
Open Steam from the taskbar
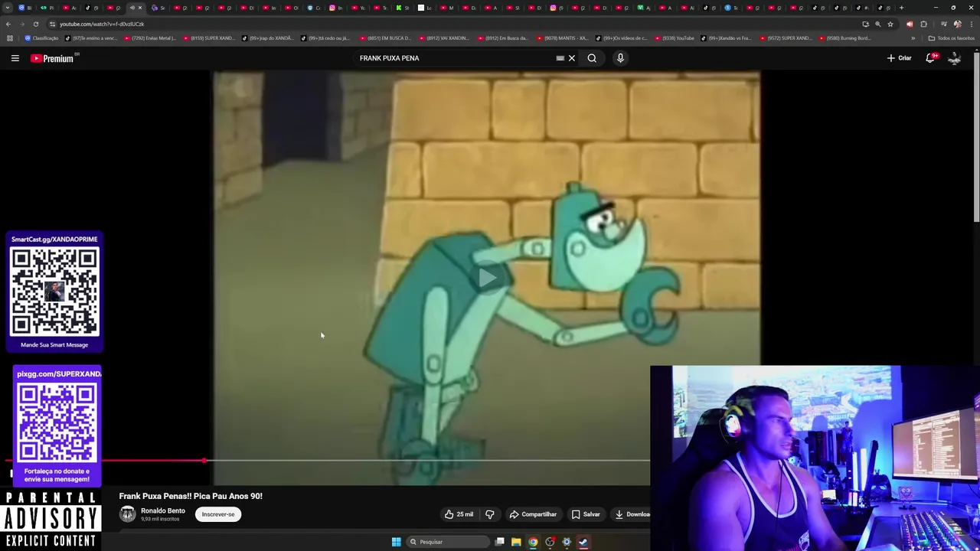click(583, 542)
